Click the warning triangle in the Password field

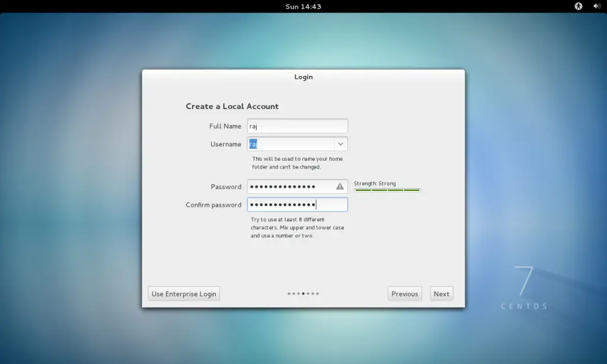coord(340,186)
